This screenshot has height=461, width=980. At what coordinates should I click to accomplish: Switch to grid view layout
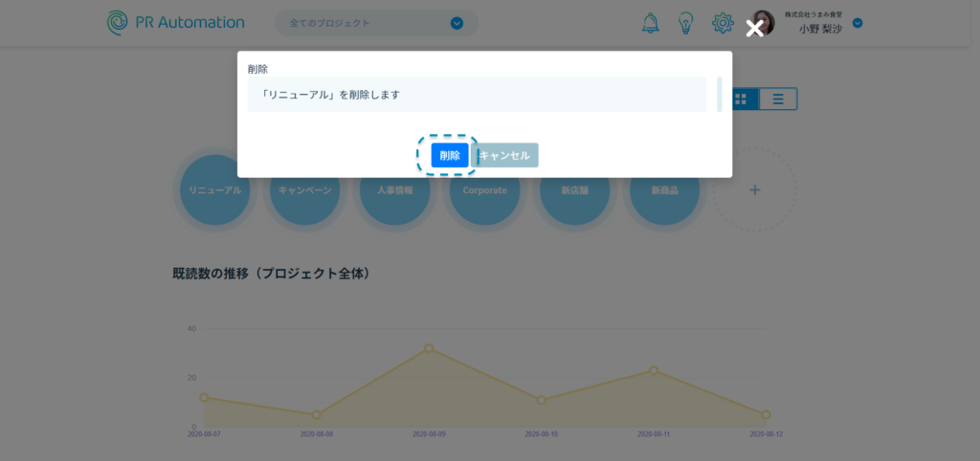(x=742, y=99)
